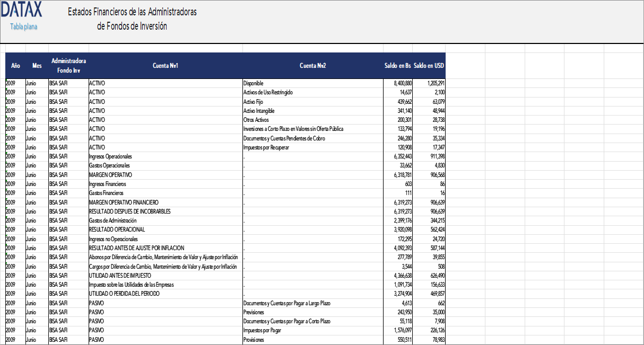The height and width of the screenshot is (345, 644).
Task: Select the Previsiones cell under Cuenta Nv2
Action: pyautogui.click(x=253, y=312)
